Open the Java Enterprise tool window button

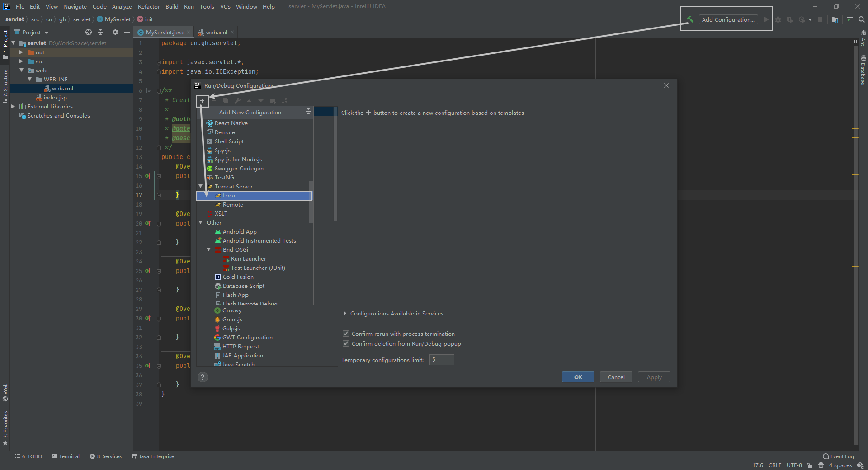(153, 456)
